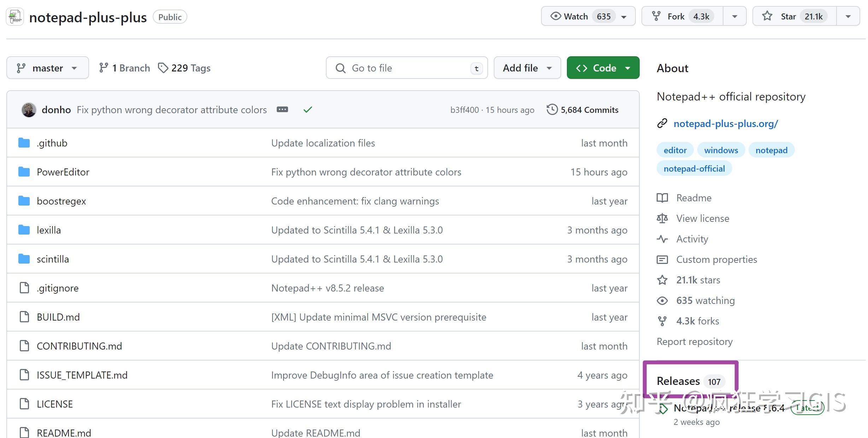Viewport: 868px width, 438px height.
Task: Select the notepad-official topic tag
Action: (x=694, y=169)
